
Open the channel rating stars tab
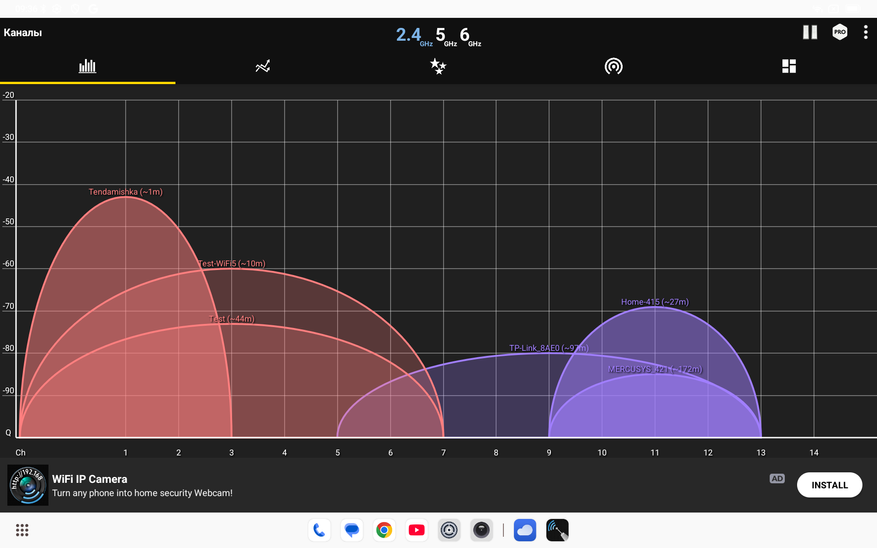[x=438, y=67]
